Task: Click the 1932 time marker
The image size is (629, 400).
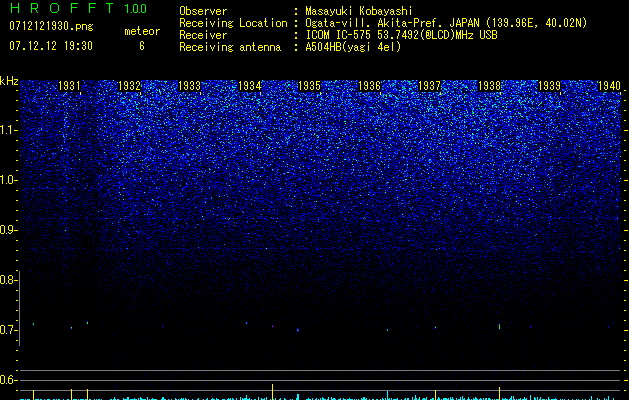Action: (x=129, y=86)
